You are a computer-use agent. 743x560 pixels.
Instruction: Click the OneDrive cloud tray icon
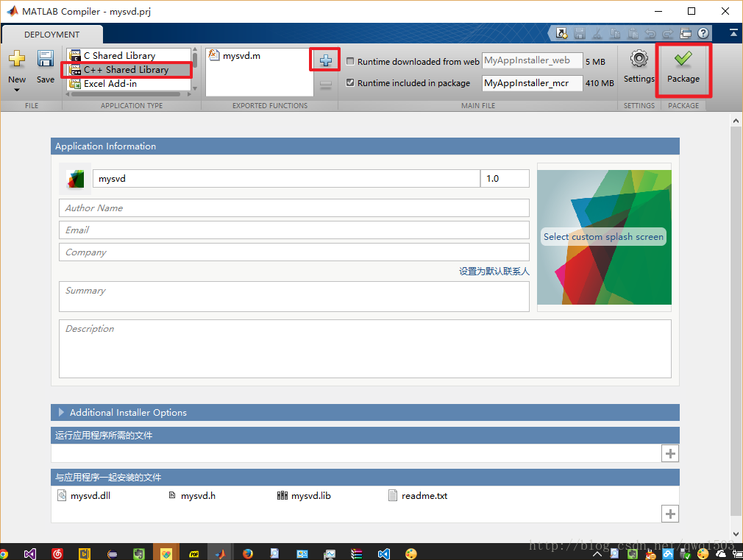[x=721, y=553]
